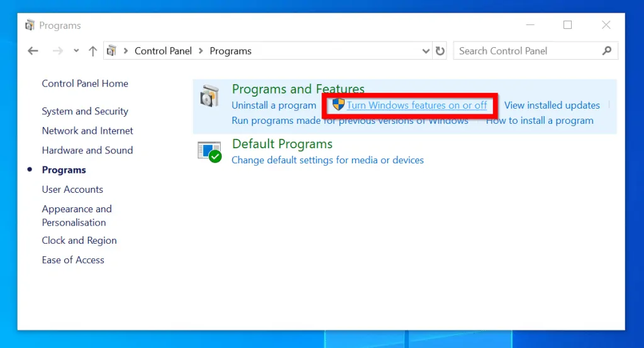Image resolution: width=644 pixels, height=348 pixels.
Task: Go to Control Panel Home
Action: [85, 84]
